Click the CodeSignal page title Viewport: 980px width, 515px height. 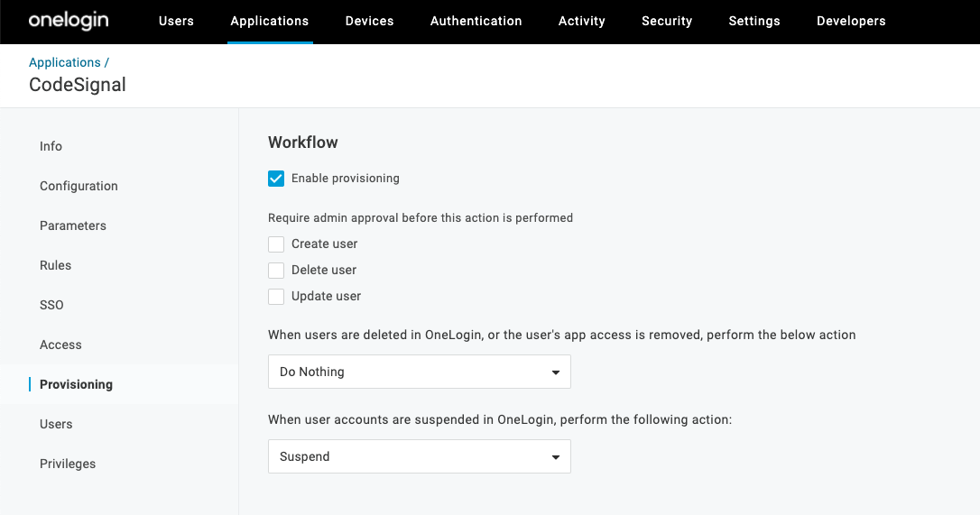pyautogui.click(x=78, y=85)
